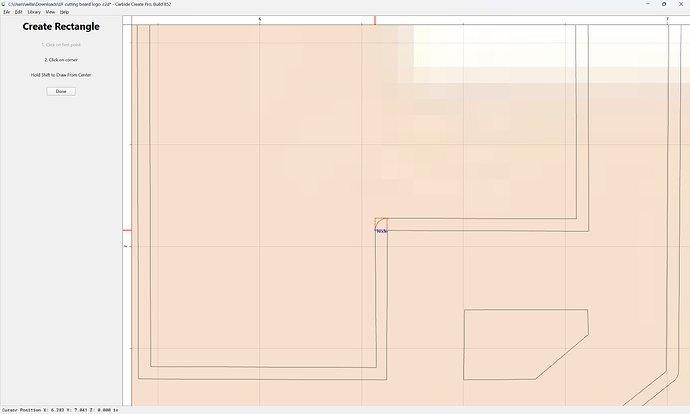
Task: Open the View menu
Action: 50,12
